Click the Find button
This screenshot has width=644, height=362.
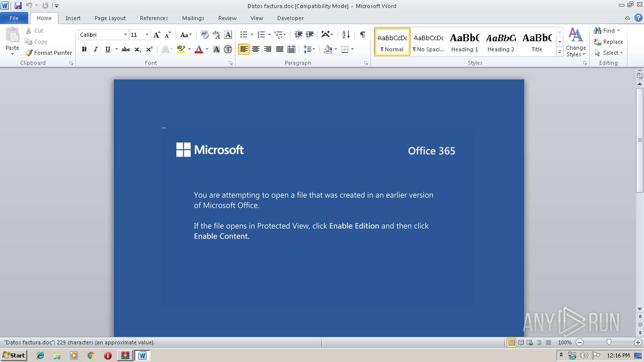[604, 31]
